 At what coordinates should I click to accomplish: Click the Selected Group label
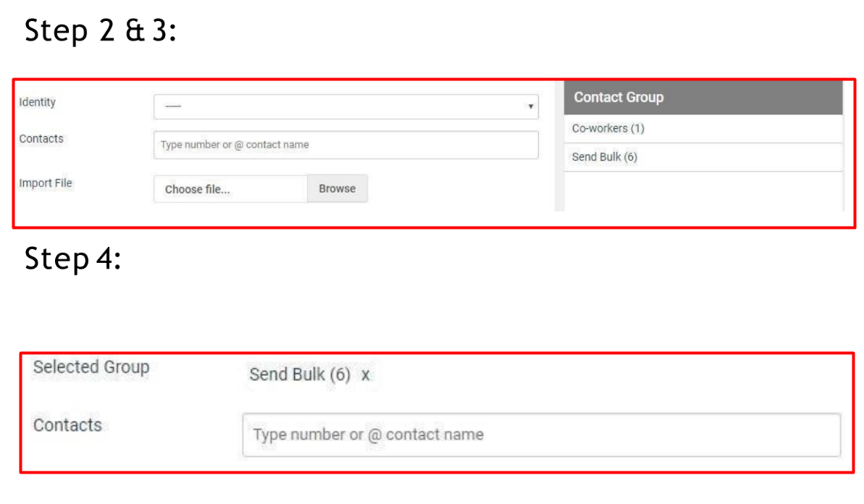(91, 367)
